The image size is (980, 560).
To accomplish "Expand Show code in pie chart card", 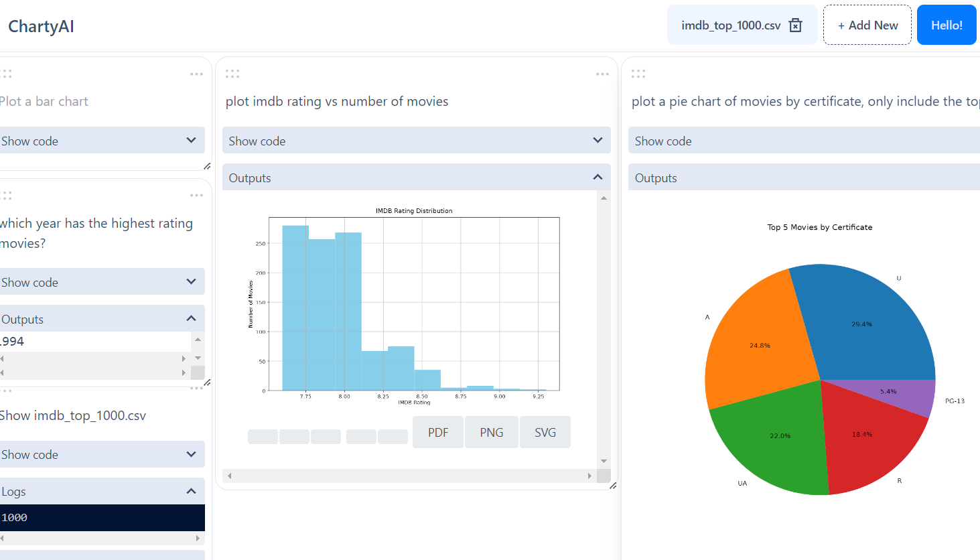I will (x=804, y=141).
